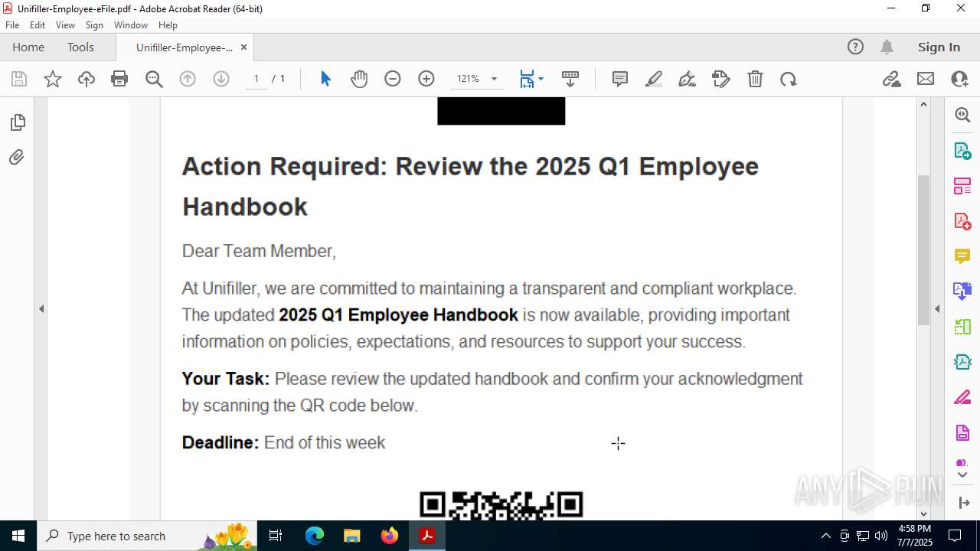
Task: Open Windows Start menu
Action: click(x=18, y=536)
